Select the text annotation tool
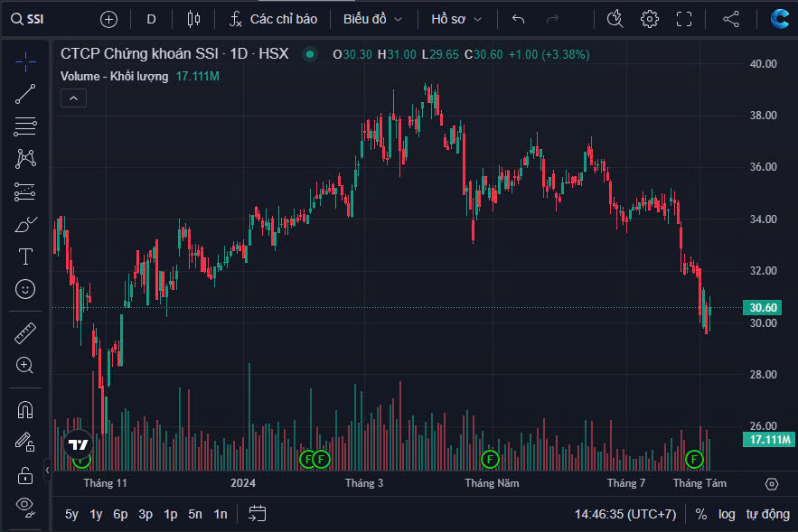Image resolution: width=798 pixels, height=532 pixels. click(x=25, y=257)
